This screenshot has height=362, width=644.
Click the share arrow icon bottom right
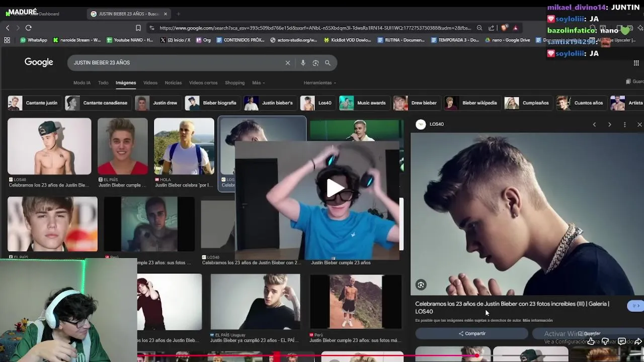[637, 341]
